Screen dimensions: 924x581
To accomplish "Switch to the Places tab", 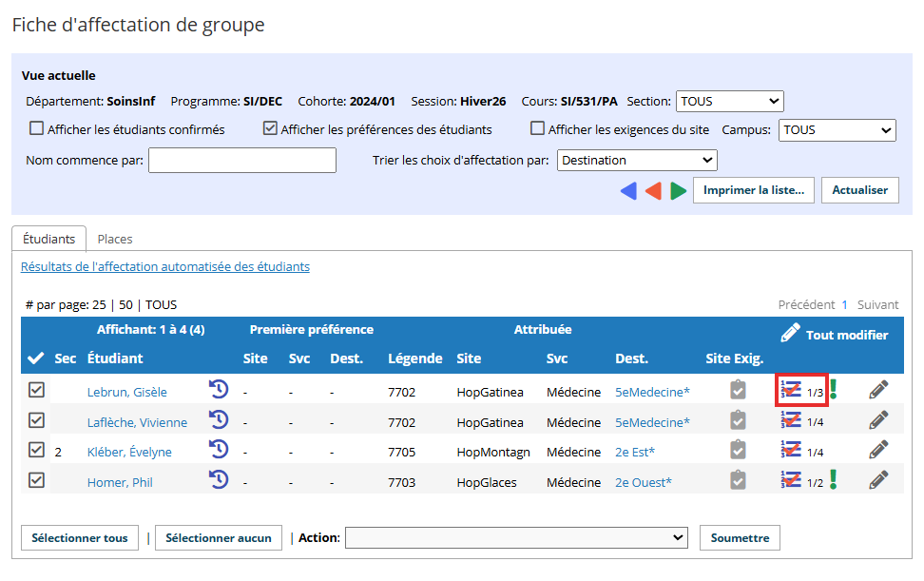I will click(x=115, y=240).
